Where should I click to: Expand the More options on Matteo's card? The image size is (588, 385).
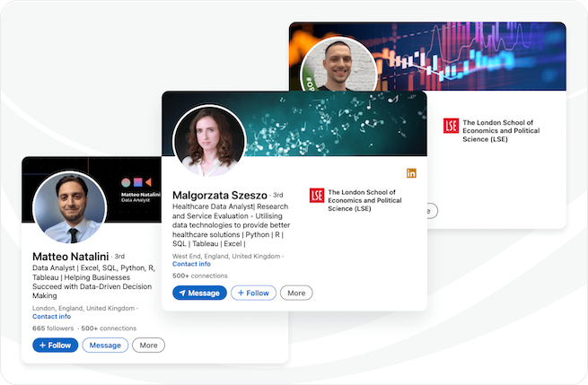pos(149,346)
